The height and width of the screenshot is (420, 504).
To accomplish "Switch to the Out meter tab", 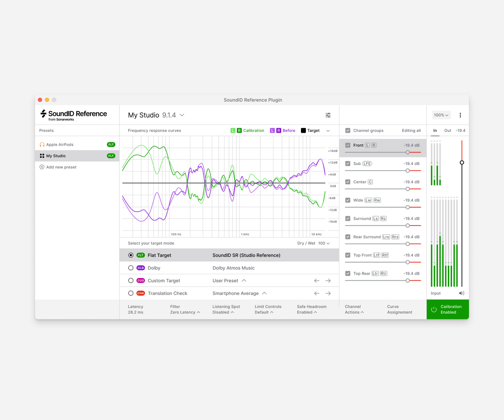I will point(447,130).
